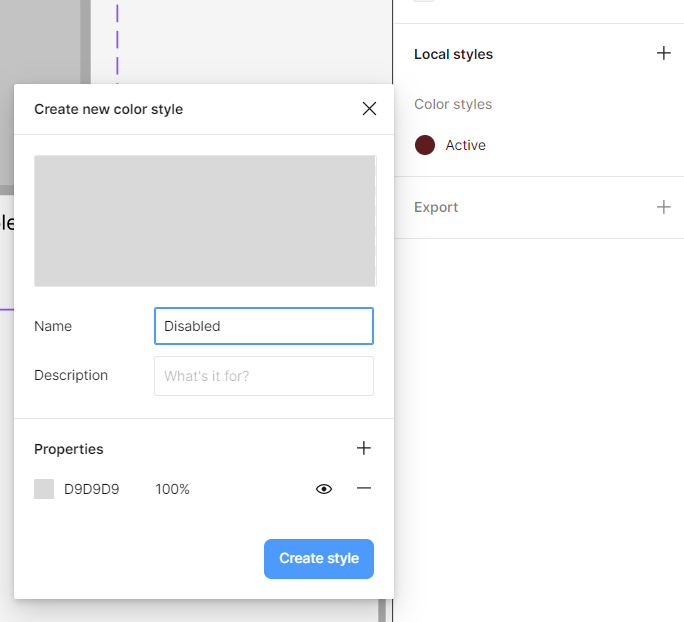This screenshot has width=684, height=622.
Task: Add a new property with plus icon
Action: [363, 448]
